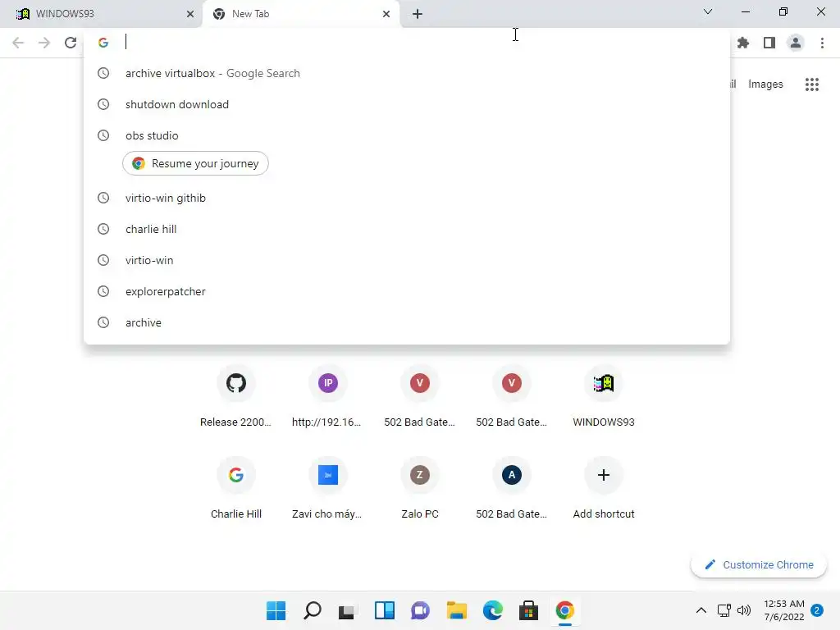Open volume tray icon
The height and width of the screenshot is (630, 840).
point(743,610)
